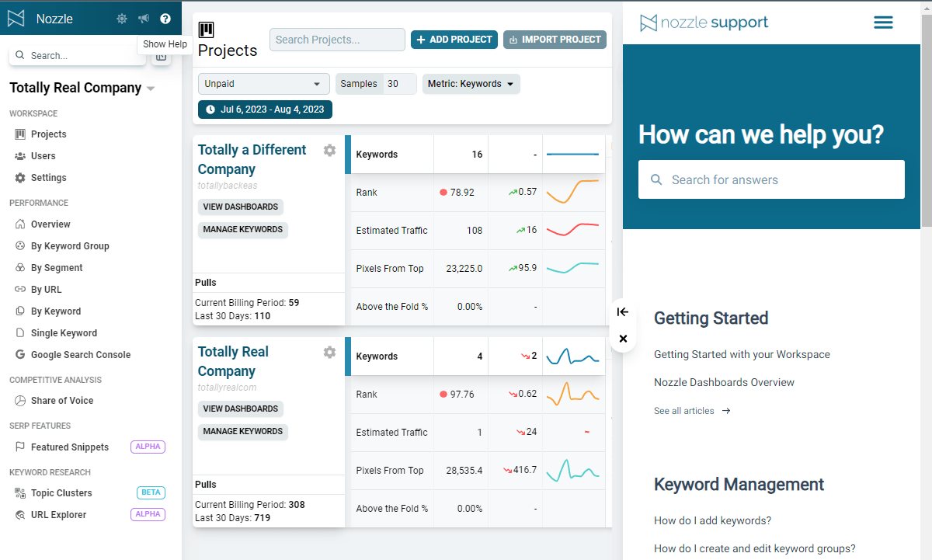Manage keywords for Totally a Different Company
Viewport: 932px width, 560px height.
point(243,230)
